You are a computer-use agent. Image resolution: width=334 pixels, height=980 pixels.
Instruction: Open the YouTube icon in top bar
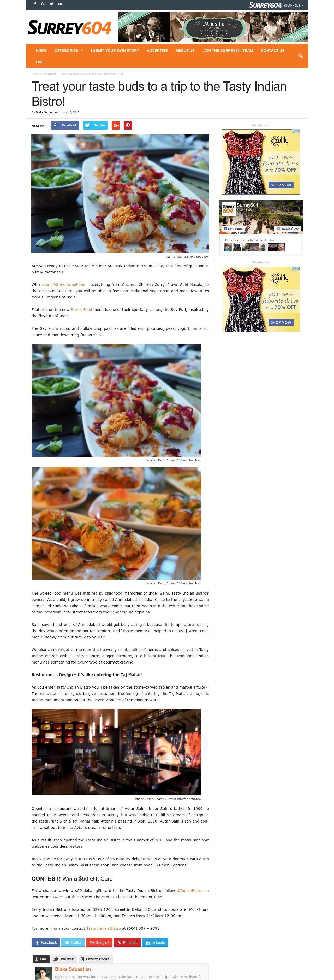60,4
